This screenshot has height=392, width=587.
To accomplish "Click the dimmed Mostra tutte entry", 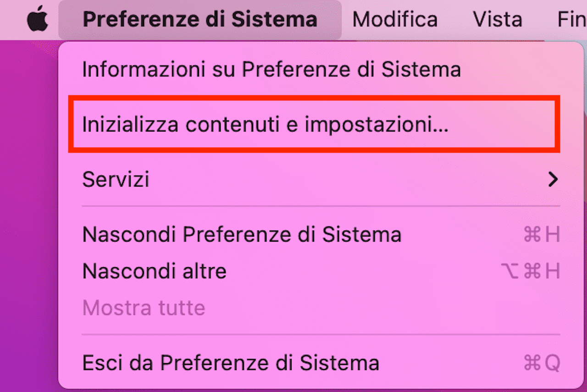I will (x=144, y=308).
